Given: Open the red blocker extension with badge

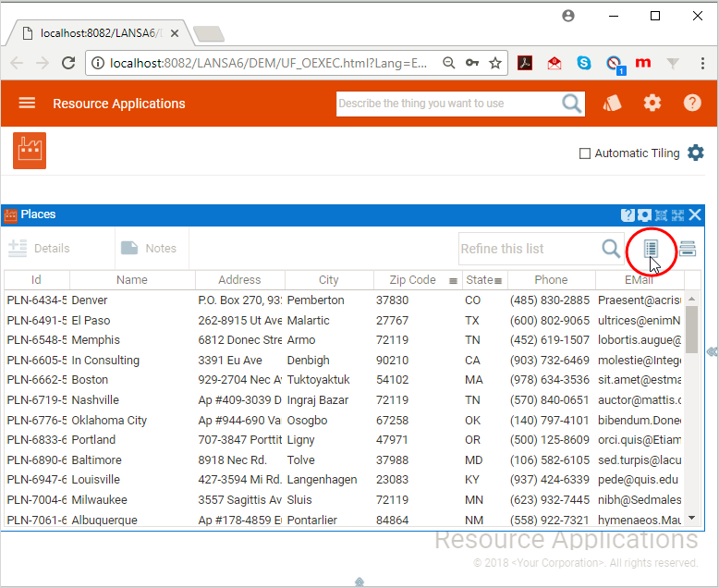Looking at the screenshot, I should point(614,64).
